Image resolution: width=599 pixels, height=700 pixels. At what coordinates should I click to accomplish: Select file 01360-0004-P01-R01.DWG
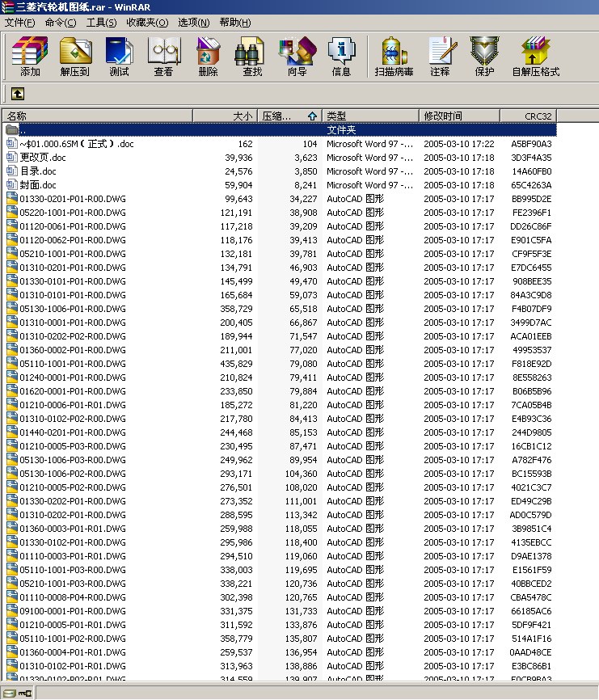(73, 652)
